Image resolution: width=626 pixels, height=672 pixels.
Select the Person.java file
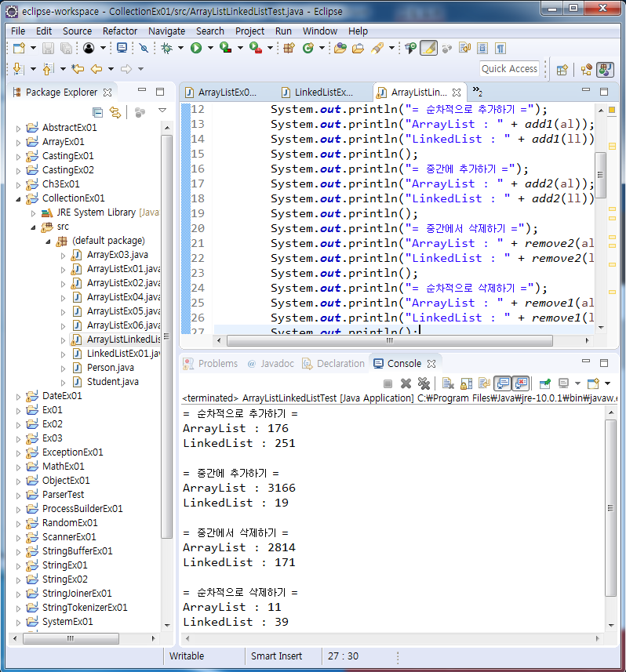[110, 367]
